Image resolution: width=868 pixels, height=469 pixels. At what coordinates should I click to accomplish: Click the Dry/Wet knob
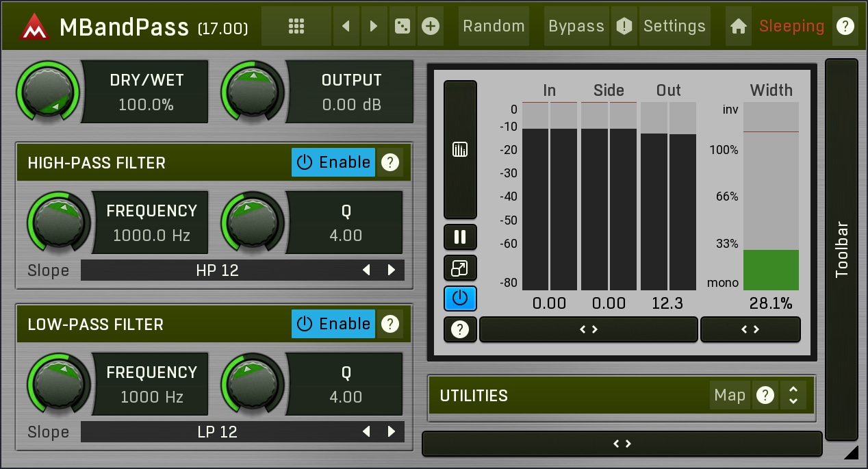coord(48,92)
